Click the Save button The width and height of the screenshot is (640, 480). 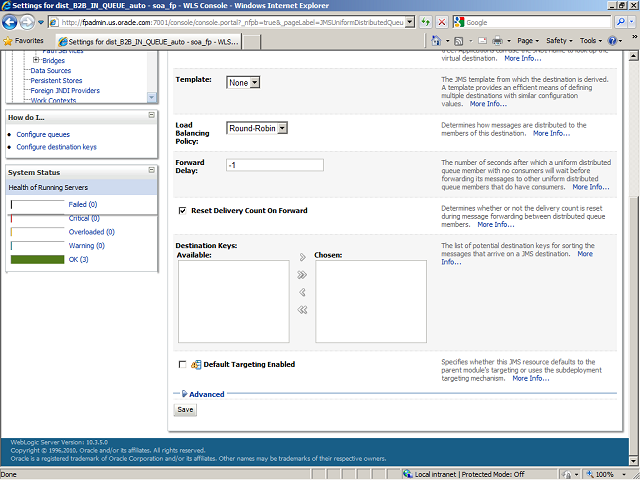(185, 410)
